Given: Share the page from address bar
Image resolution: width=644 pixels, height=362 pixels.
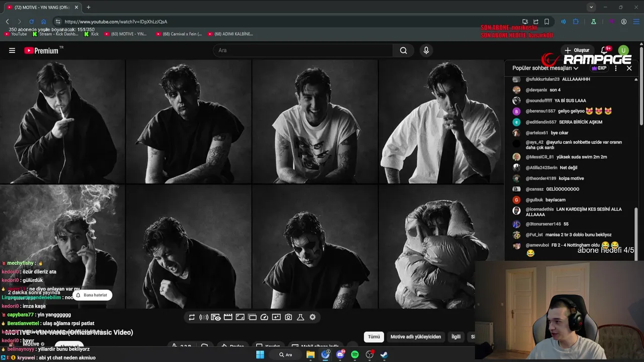Looking at the screenshot, I should click(x=536, y=22).
